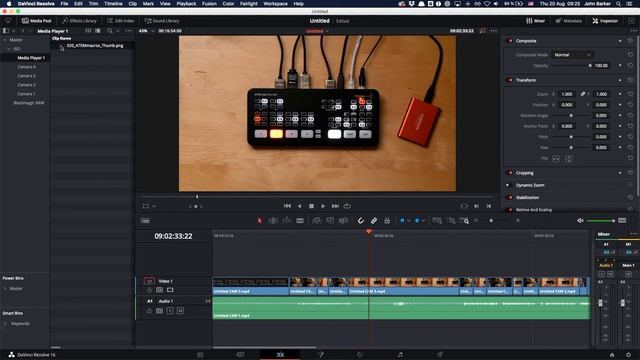Play timeline in reverse
The height and width of the screenshot is (360, 640).
(299, 206)
